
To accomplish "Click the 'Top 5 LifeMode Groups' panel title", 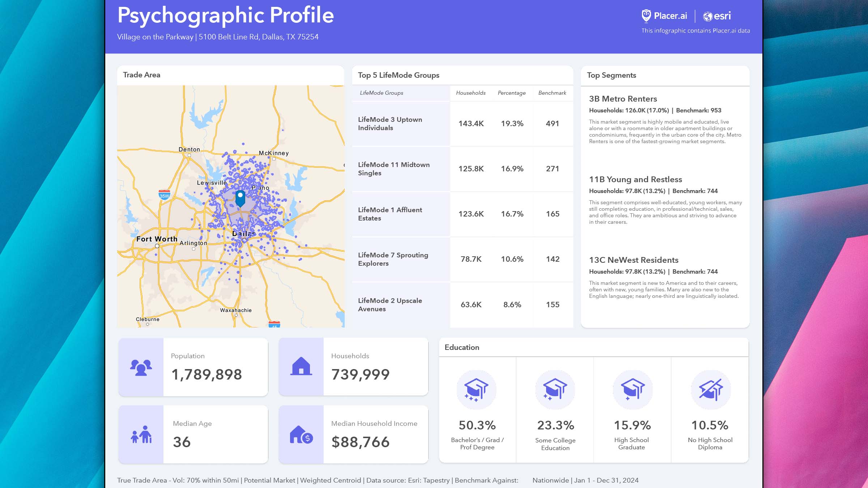I will pyautogui.click(x=398, y=75).
